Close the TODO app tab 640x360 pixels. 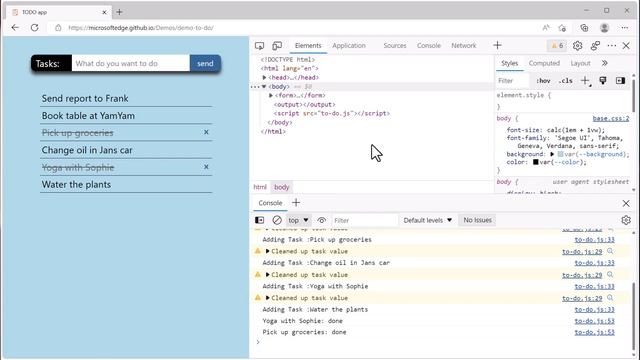pyautogui.click(x=104, y=12)
